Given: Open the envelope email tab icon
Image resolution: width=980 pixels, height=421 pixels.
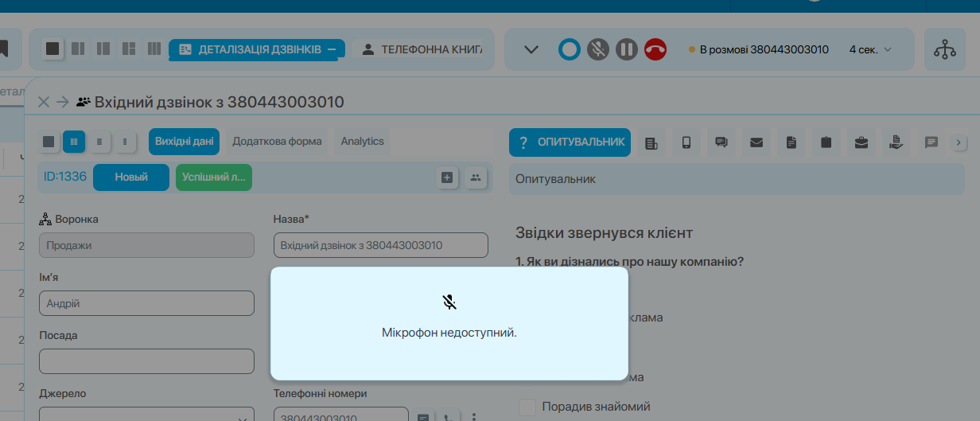Looking at the screenshot, I should [756, 142].
